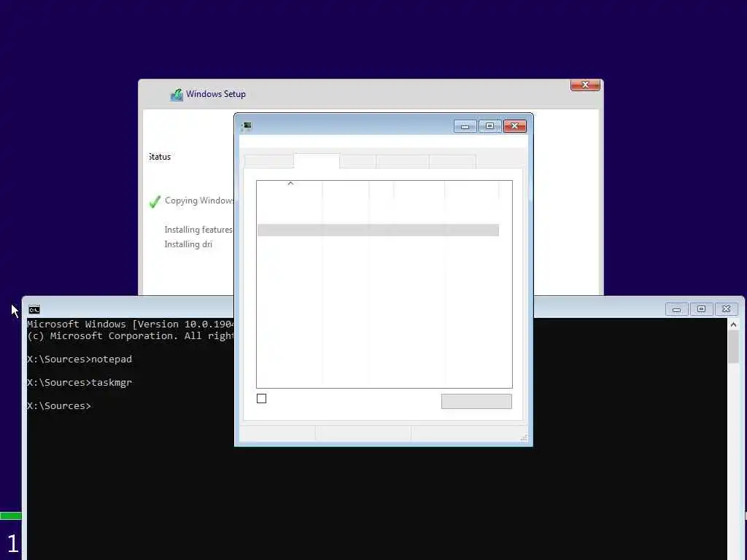Image resolution: width=747 pixels, height=560 pixels.
Task: Click the 'Status' label in Windows Setup
Action: tap(160, 157)
